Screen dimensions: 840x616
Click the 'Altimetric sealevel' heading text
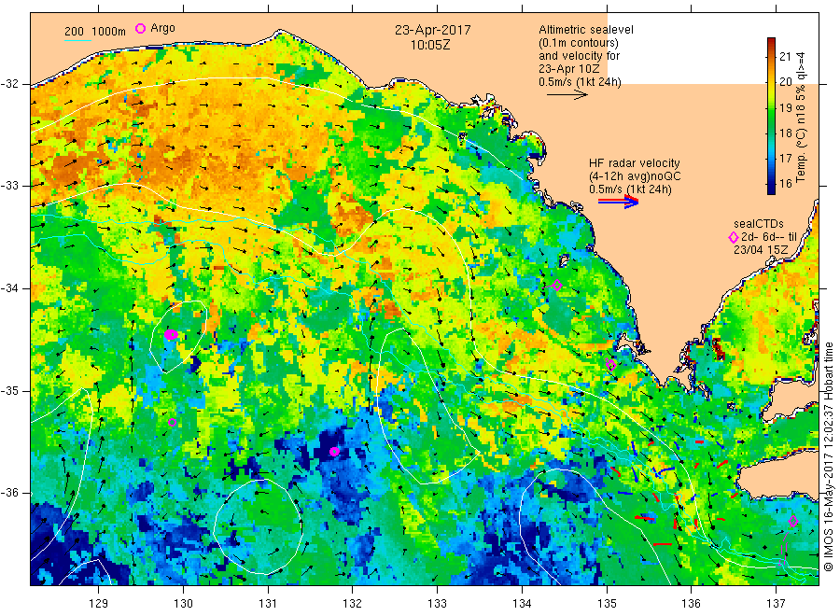click(x=586, y=30)
